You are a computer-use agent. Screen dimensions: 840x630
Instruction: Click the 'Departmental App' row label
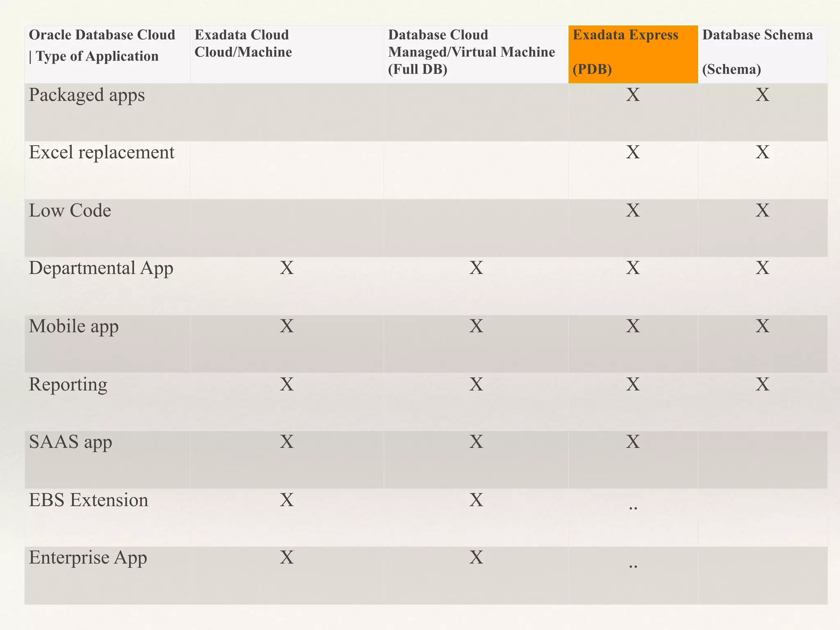pyautogui.click(x=101, y=268)
